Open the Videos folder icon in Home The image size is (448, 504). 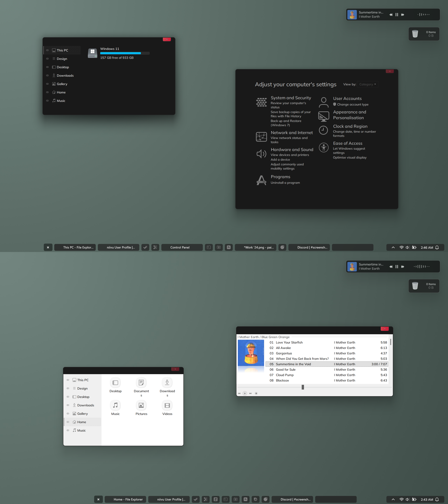pos(167,405)
